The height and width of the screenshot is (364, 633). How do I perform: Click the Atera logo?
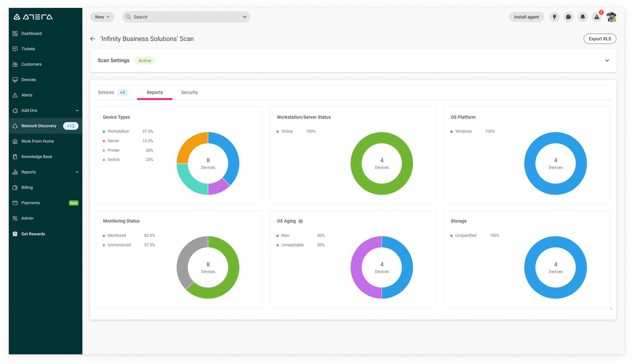click(x=33, y=17)
